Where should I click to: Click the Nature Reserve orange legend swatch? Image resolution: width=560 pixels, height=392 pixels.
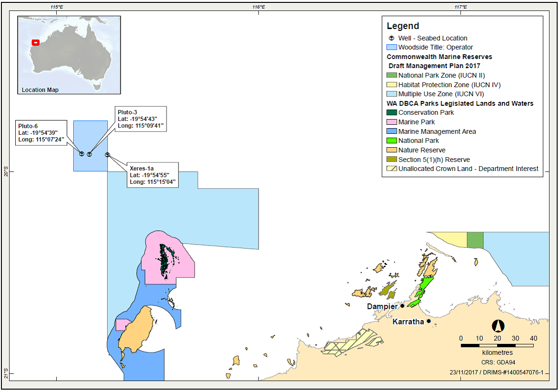click(x=391, y=150)
